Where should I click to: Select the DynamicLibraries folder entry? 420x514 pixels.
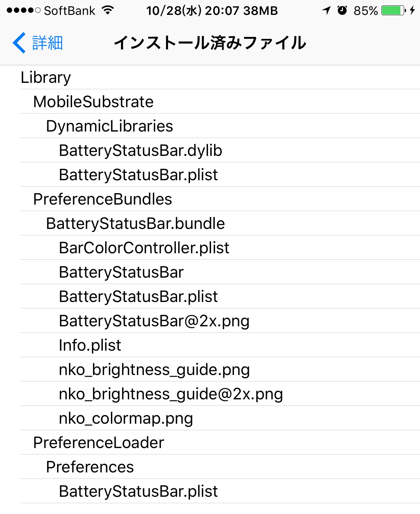tap(220, 126)
